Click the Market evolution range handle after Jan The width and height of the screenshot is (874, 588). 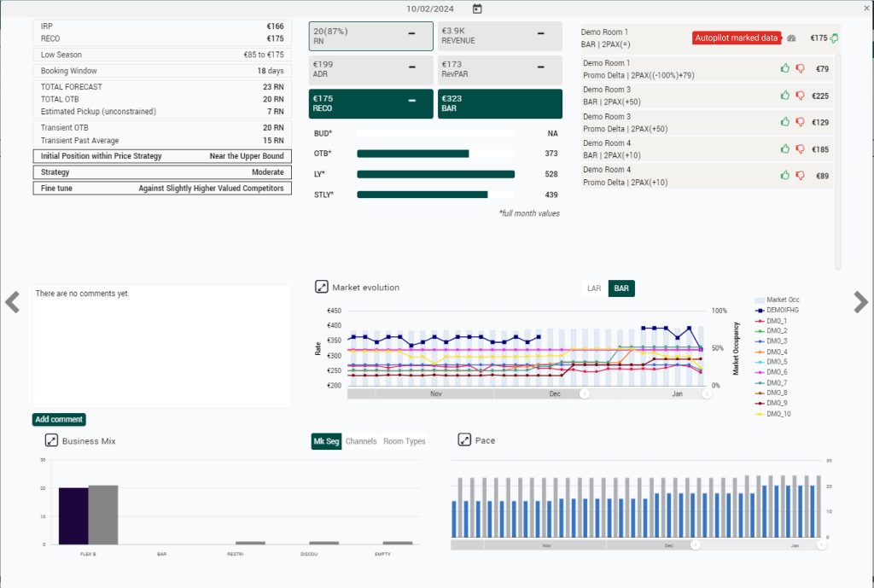click(x=707, y=394)
